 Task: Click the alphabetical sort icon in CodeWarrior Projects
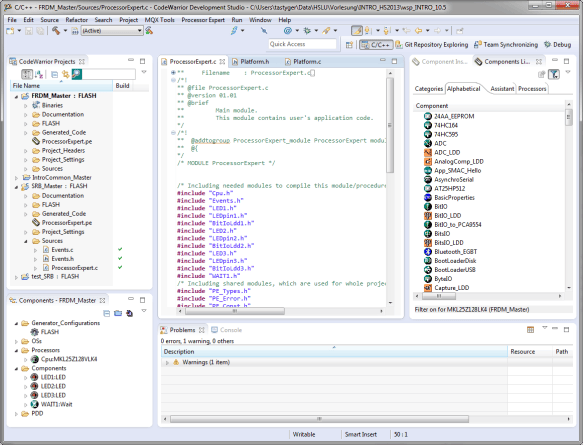click(39, 75)
